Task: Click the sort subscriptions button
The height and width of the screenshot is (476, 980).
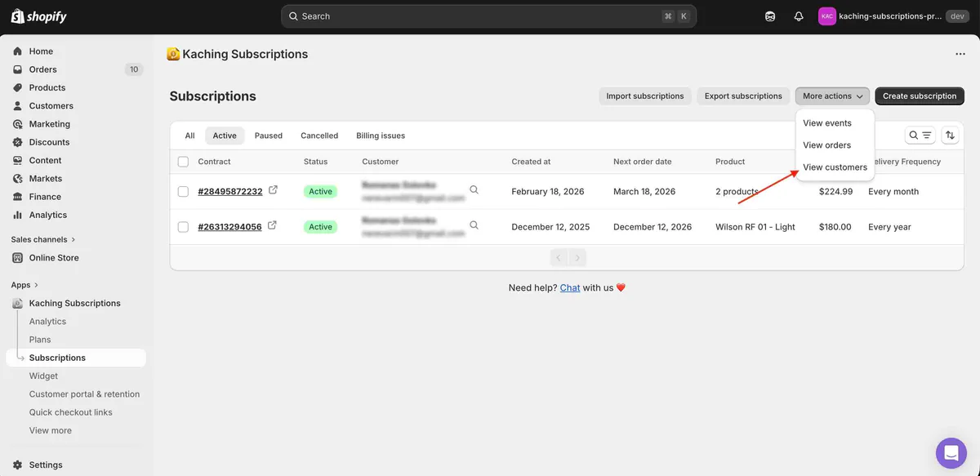Action: click(950, 136)
